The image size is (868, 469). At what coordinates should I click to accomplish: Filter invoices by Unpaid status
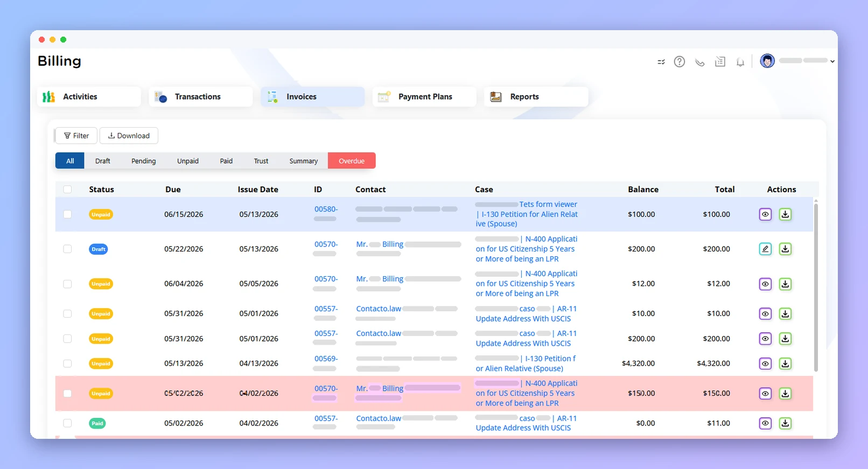click(188, 161)
